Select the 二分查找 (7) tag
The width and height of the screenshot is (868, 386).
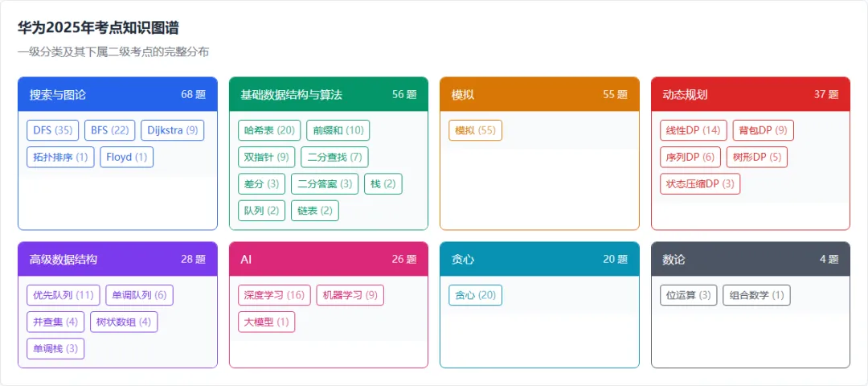click(335, 158)
